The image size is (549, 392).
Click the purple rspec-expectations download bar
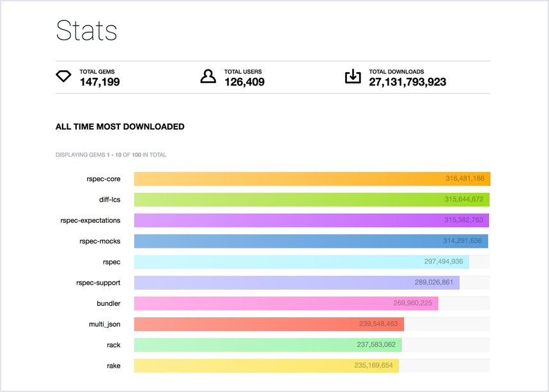point(311,220)
